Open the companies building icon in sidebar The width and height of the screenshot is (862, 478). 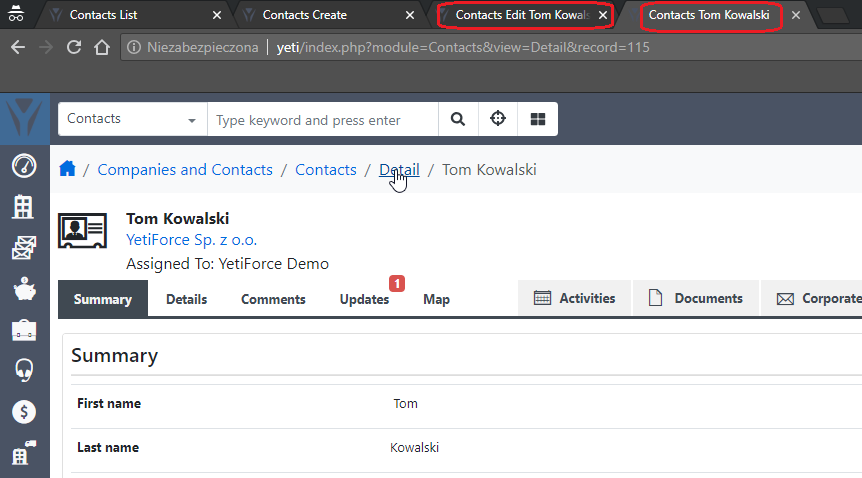click(23, 207)
